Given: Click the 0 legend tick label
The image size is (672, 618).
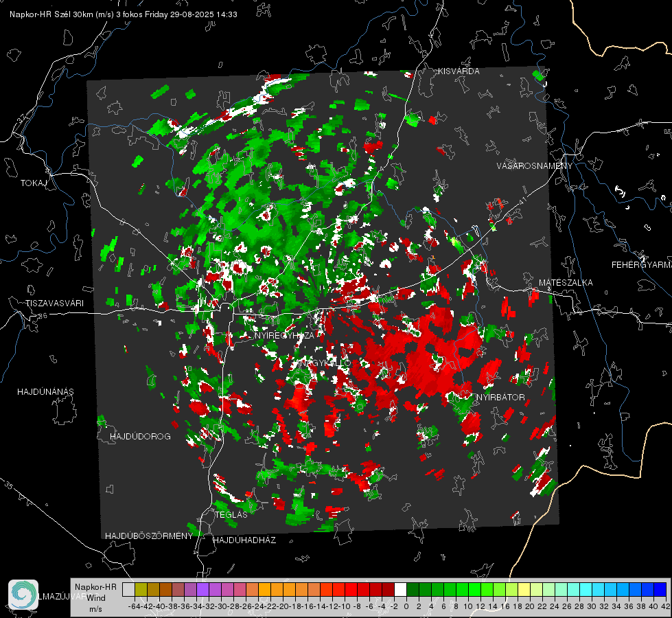Looking at the screenshot, I should coord(406,606).
